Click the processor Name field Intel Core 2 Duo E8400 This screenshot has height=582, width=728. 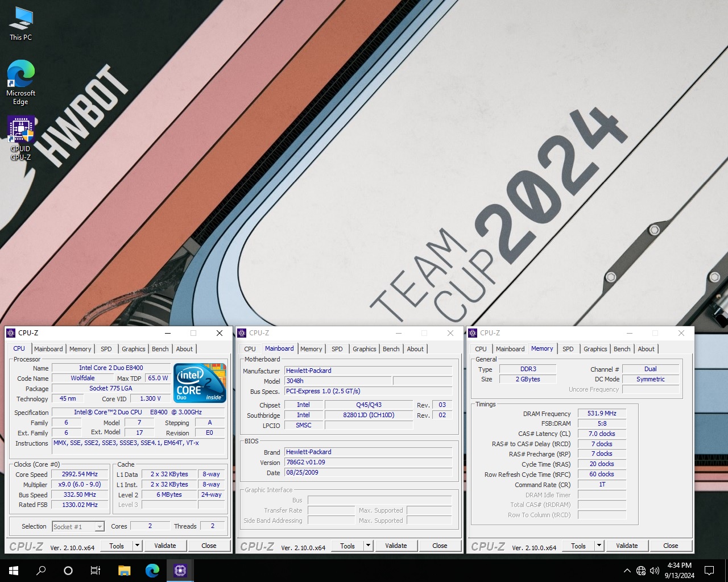111,368
